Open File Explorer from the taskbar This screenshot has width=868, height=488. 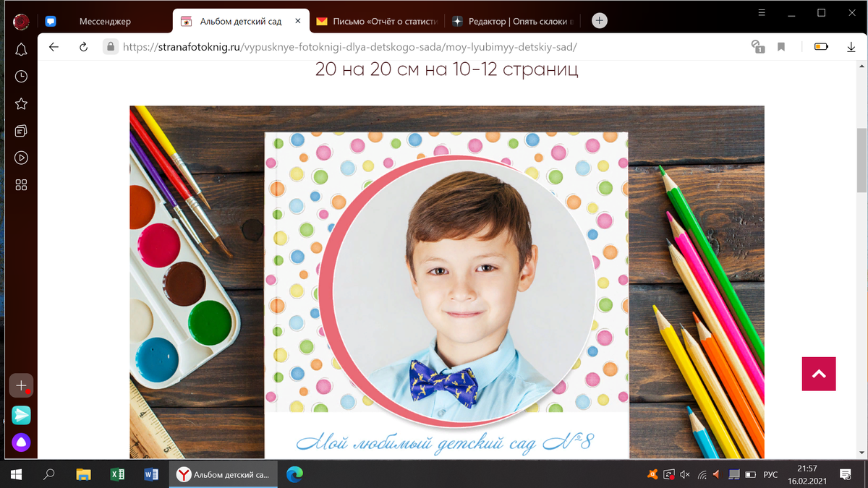pyautogui.click(x=83, y=474)
